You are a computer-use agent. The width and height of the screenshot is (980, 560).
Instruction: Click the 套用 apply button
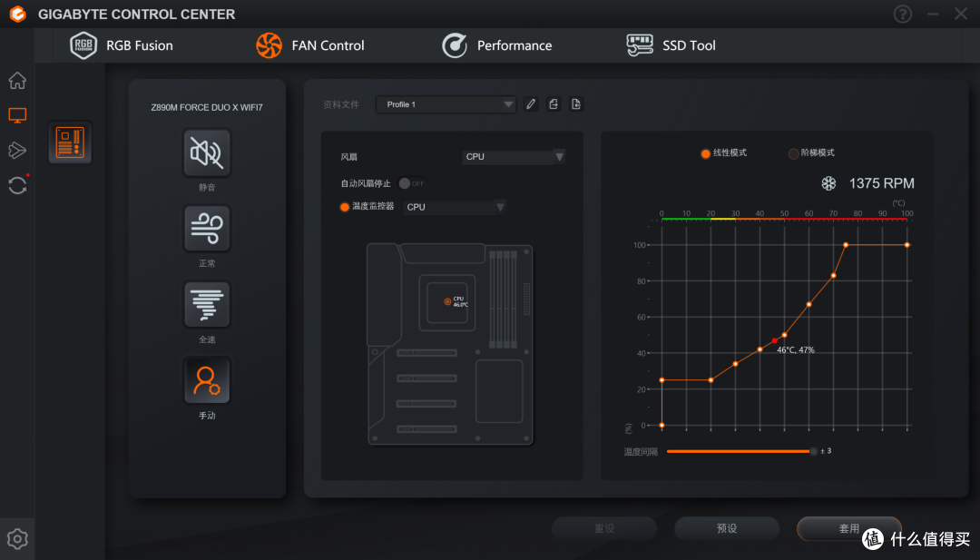848,529
